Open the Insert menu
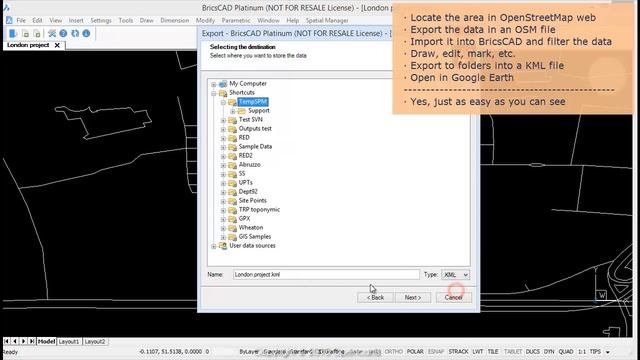Viewport: 640px width, 360px height. click(x=76, y=20)
